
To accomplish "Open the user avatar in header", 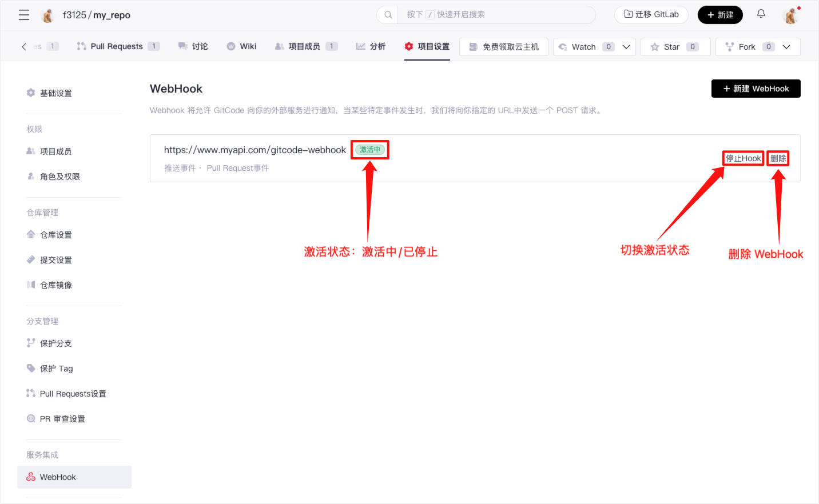I will 791,15.
